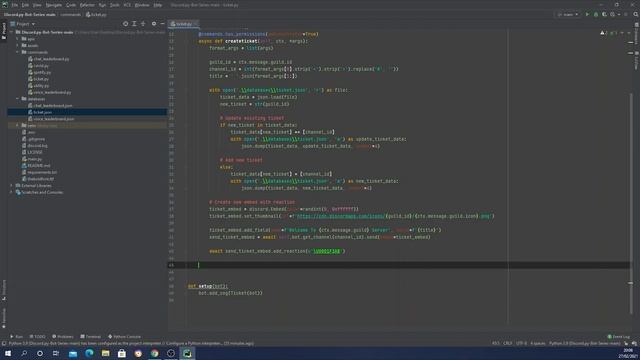
Task: Open the File menu
Action: (x=15, y=5)
